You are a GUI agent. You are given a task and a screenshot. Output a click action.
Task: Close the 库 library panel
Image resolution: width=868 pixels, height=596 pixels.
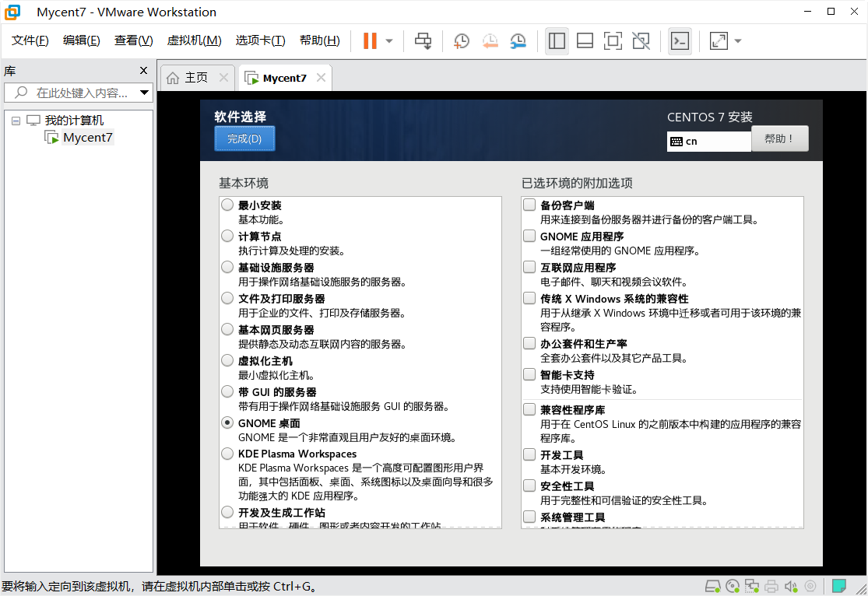(x=143, y=70)
